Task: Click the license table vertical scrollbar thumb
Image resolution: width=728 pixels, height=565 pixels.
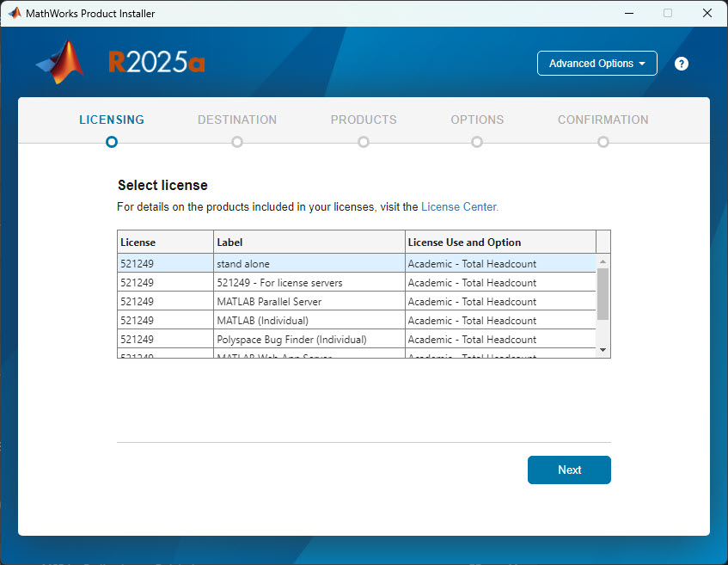Action: pos(603,294)
